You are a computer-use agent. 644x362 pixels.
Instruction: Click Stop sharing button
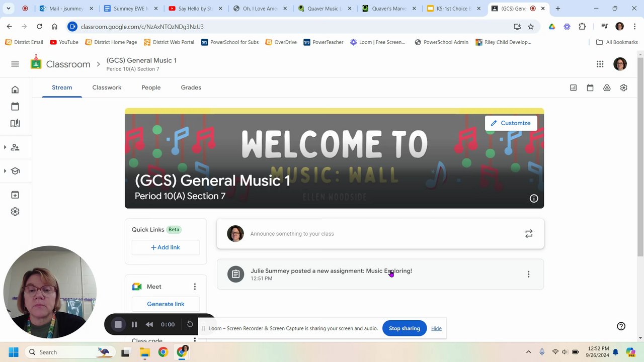pos(404,328)
